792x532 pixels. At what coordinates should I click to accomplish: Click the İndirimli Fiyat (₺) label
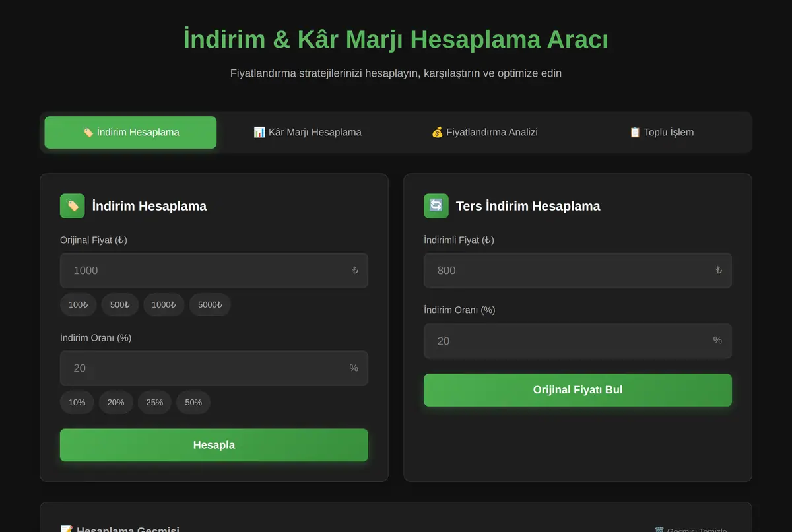[x=459, y=240]
